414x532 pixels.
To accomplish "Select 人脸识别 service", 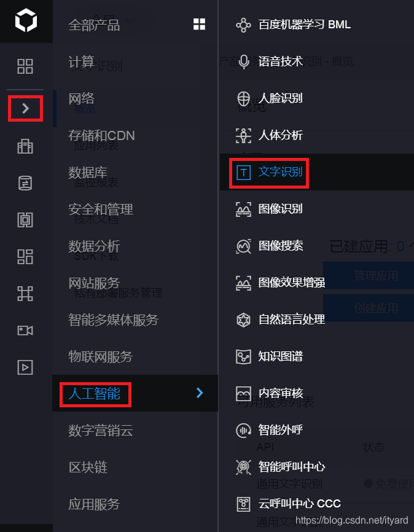I will 280,98.
